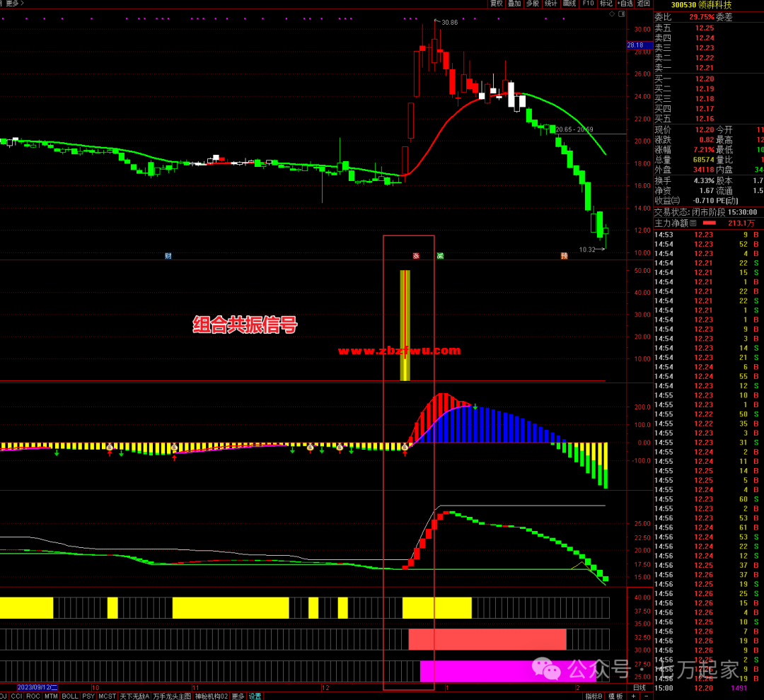Add stock via +自选 button
This screenshot has height=700, width=764.
click(x=625, y=4)
